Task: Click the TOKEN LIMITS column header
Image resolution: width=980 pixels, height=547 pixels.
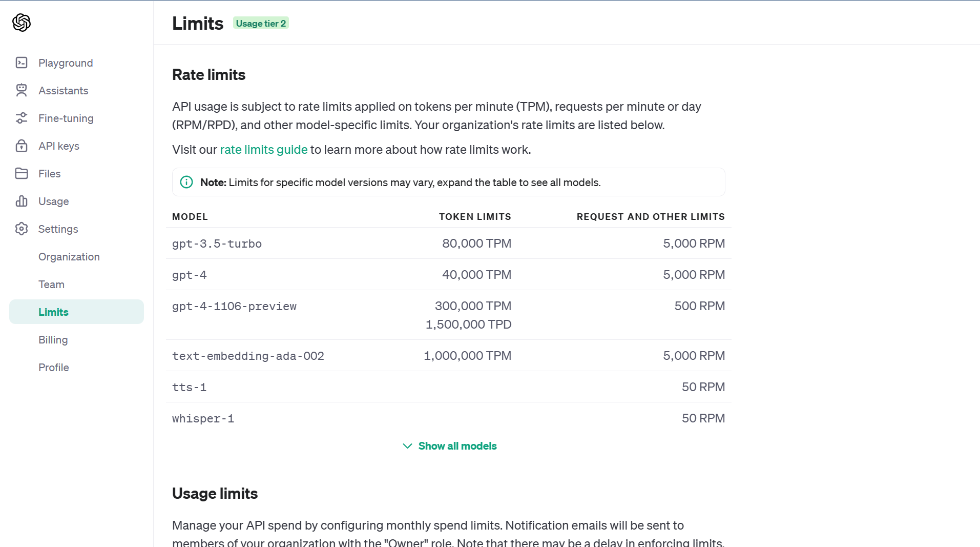Action: click(475, 217)
